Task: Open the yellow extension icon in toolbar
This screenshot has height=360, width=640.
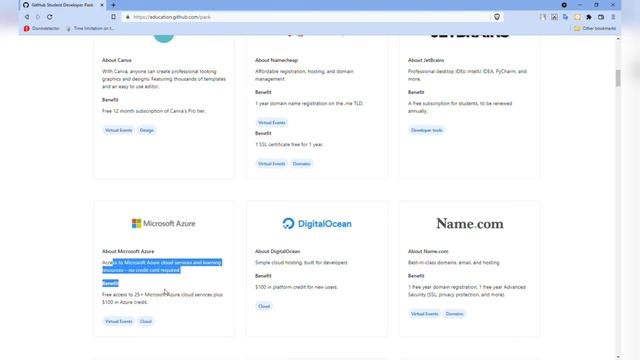Action: pyautogui.click(x=577, y=17)
